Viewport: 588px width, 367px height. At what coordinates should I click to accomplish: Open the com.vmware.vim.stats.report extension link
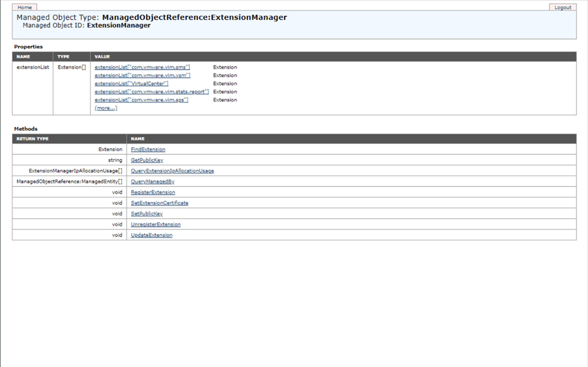tap(151, 92)
